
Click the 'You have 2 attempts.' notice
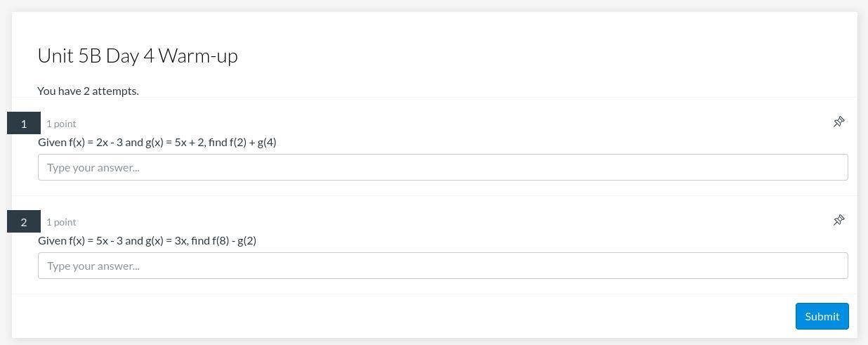[x=88, y=91]
